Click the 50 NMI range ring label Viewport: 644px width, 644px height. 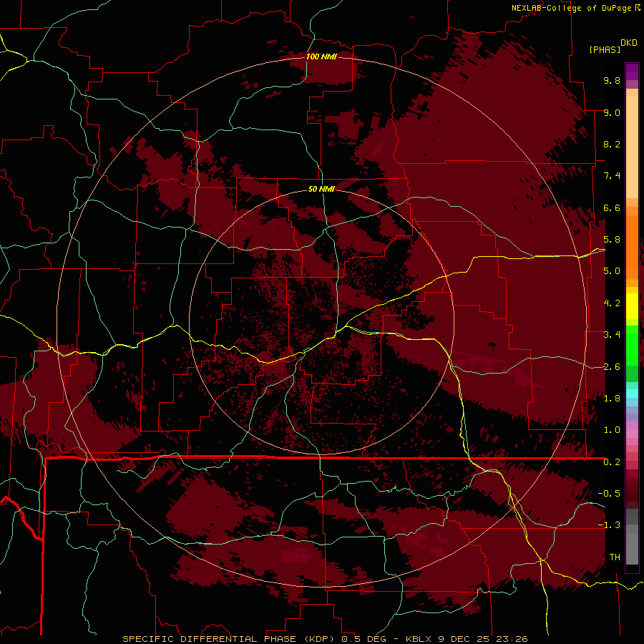(321, 189)
